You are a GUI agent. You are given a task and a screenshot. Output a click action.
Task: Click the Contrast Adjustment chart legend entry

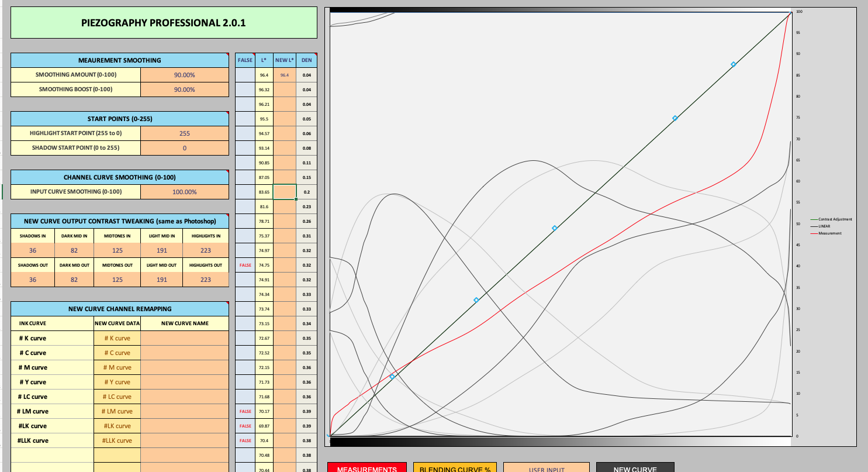[831, 219]
